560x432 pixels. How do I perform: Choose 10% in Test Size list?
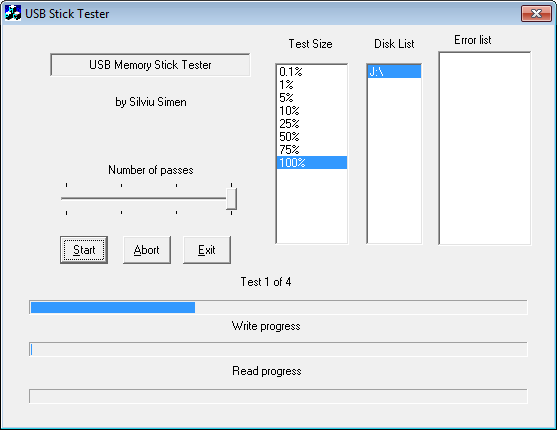coord(311,111)
